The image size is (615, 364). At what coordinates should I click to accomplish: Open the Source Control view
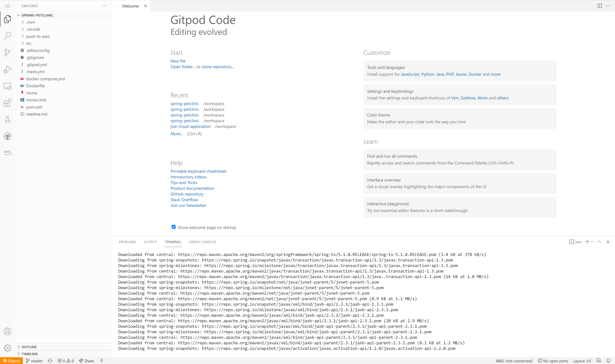point(8,52)
